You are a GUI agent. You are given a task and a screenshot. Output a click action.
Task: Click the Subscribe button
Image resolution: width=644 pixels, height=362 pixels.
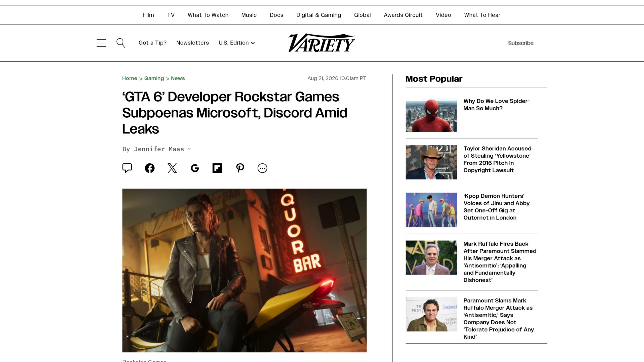point(521,43)
